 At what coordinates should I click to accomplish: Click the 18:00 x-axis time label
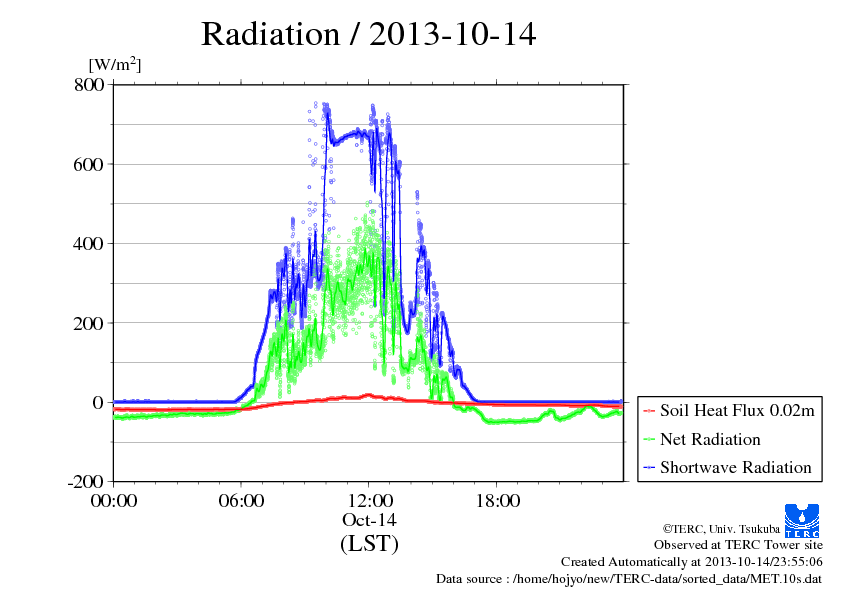496,501
